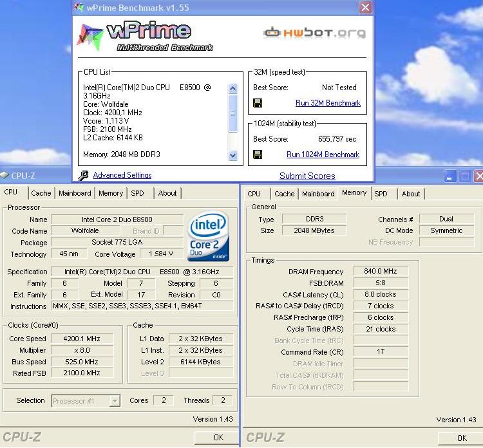
Task: Click the Code Name value 'Wolfdale'
Action: tap(85, 230)
